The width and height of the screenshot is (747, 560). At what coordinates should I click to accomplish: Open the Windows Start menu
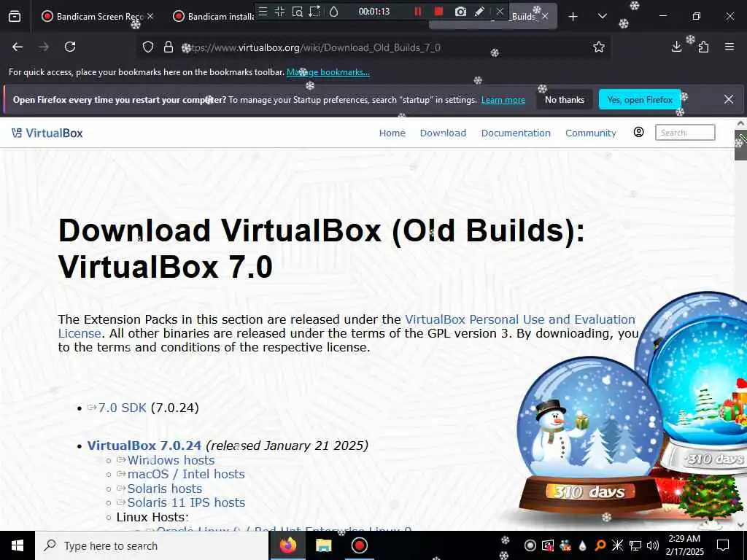[x=18, y=545]
